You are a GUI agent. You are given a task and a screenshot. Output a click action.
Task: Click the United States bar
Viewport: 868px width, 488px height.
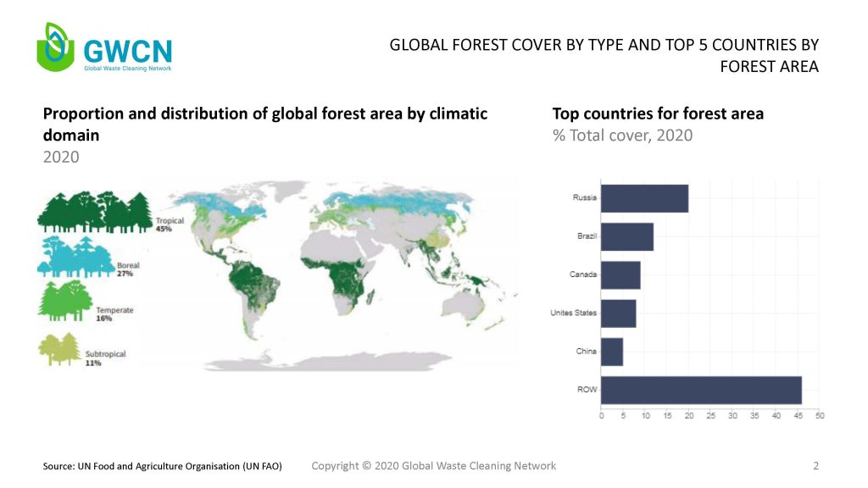pos(618,313)
